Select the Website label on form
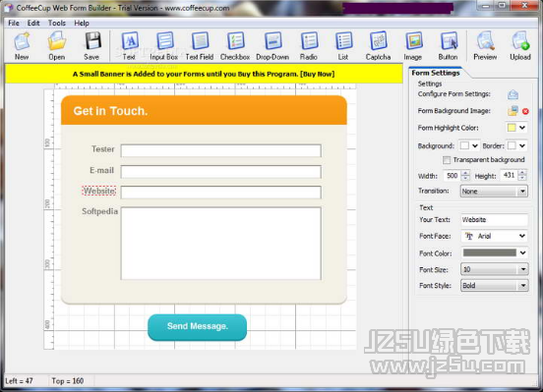Screen dimensions: 543x392 coord(99,191)
